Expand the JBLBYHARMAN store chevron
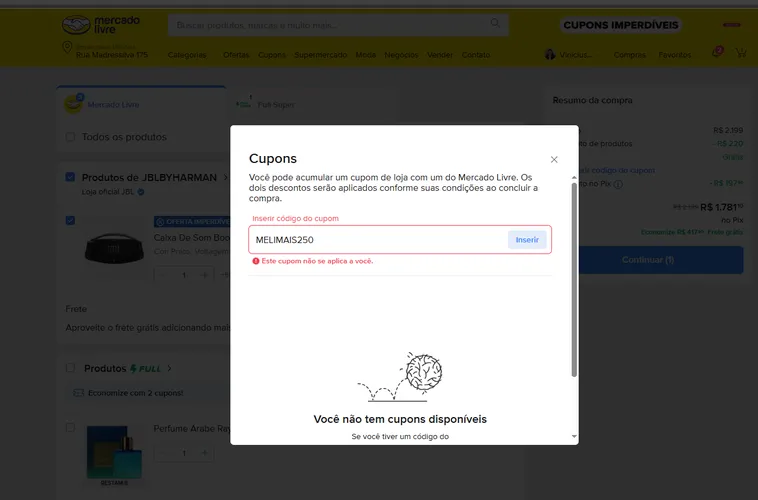 [225, 177]
